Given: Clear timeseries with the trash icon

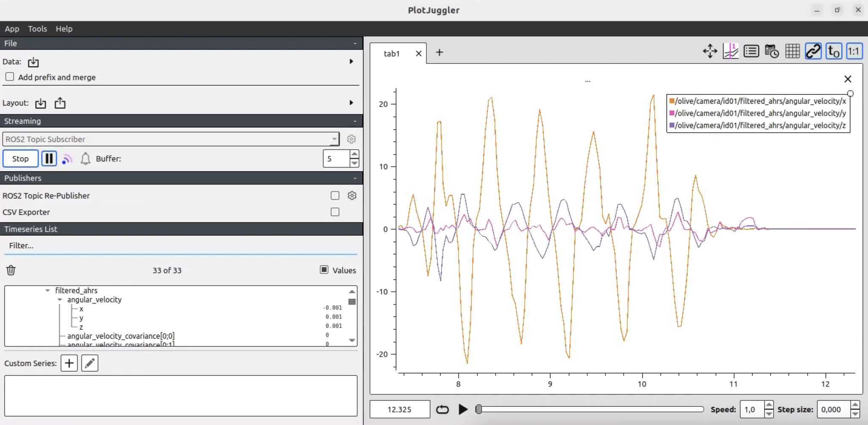Looking at the screenshot, I should [11, 270].
